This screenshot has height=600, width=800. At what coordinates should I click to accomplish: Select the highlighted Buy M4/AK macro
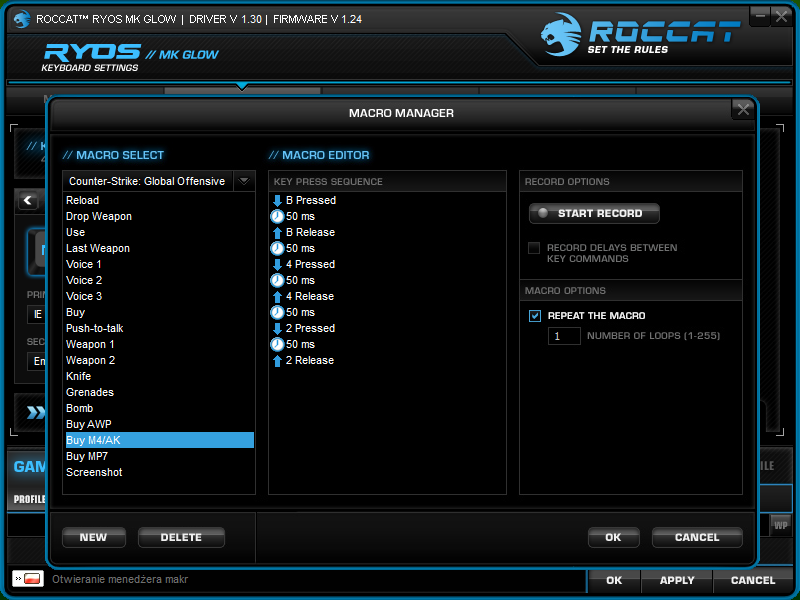[159, 440]
